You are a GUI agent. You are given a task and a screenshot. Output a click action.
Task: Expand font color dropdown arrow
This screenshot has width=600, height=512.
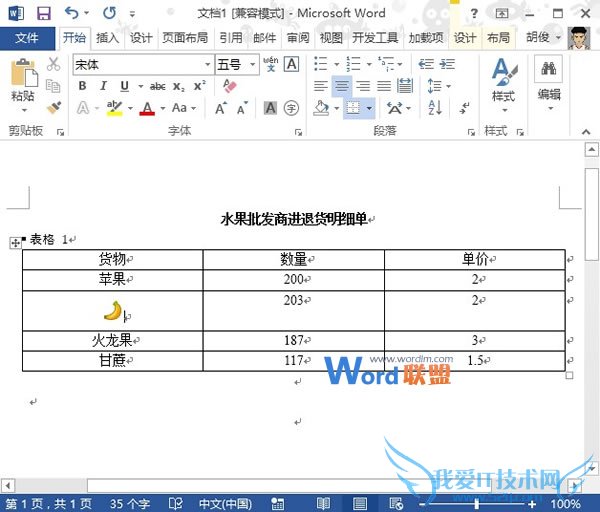tap(163, 108)
